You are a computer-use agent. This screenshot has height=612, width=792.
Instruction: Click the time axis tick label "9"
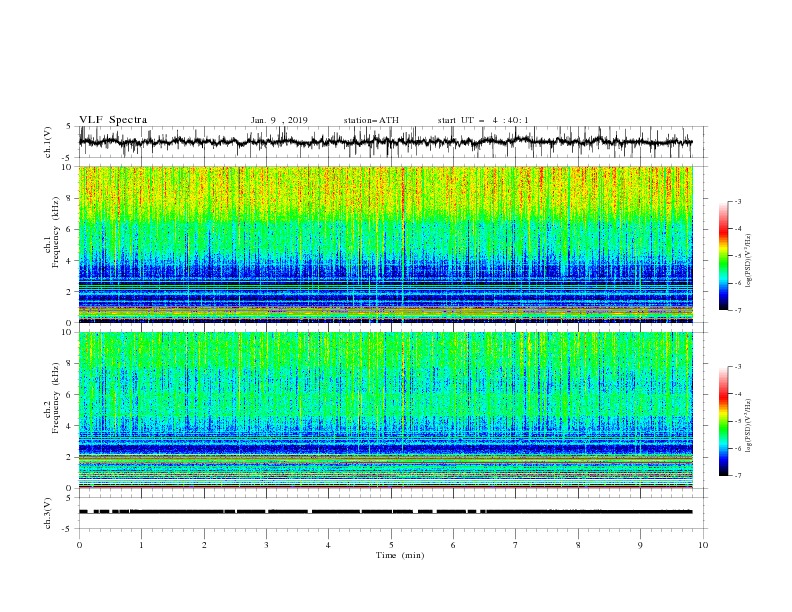640,545
